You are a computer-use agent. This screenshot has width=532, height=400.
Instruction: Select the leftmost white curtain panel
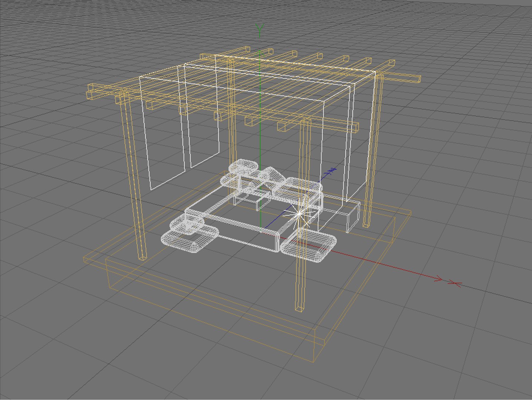coord(163,128)
